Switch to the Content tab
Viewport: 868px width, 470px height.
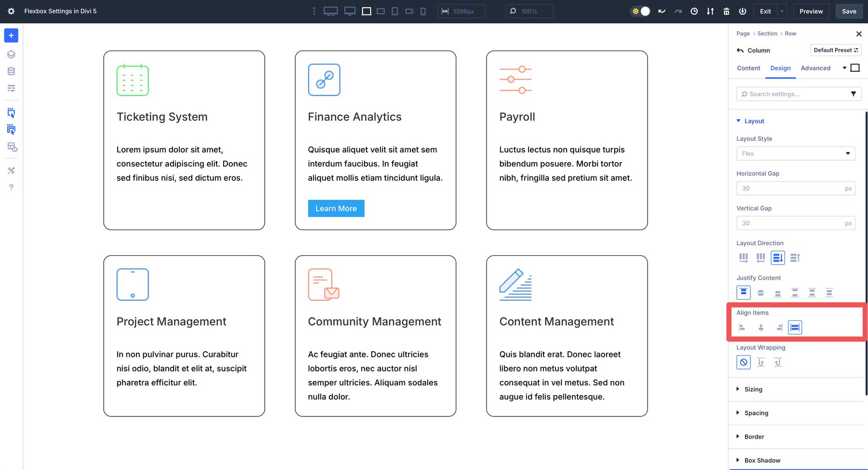click(748, 68)
